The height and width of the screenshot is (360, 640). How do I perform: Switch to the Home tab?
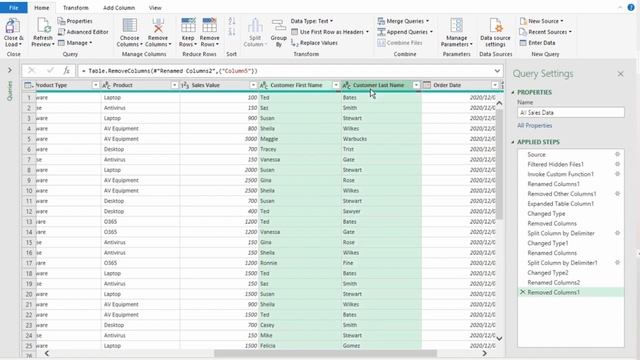coord(42,8)
